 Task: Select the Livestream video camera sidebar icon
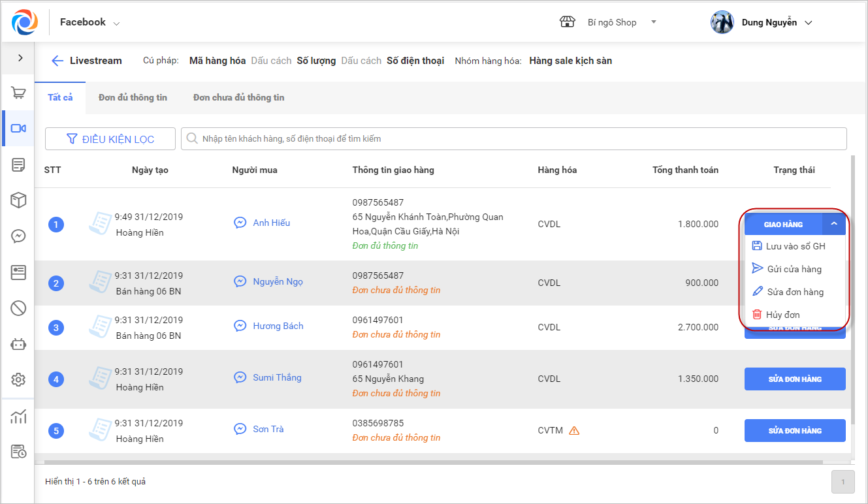point(18,128)
